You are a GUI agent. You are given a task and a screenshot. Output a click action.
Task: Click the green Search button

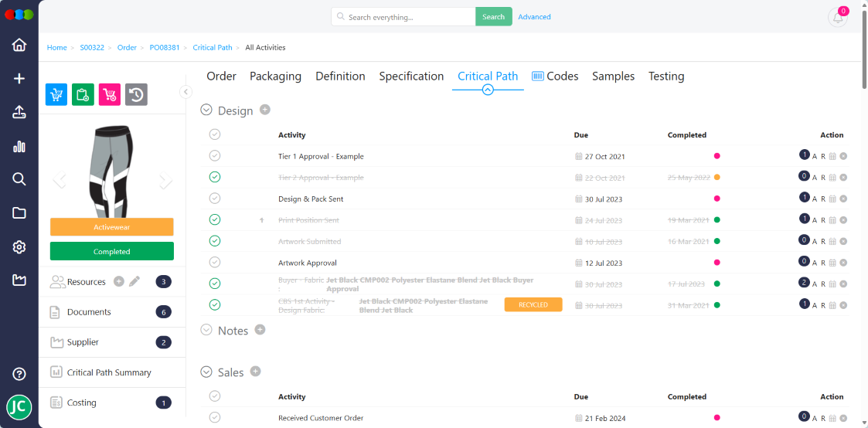[493, 17]
